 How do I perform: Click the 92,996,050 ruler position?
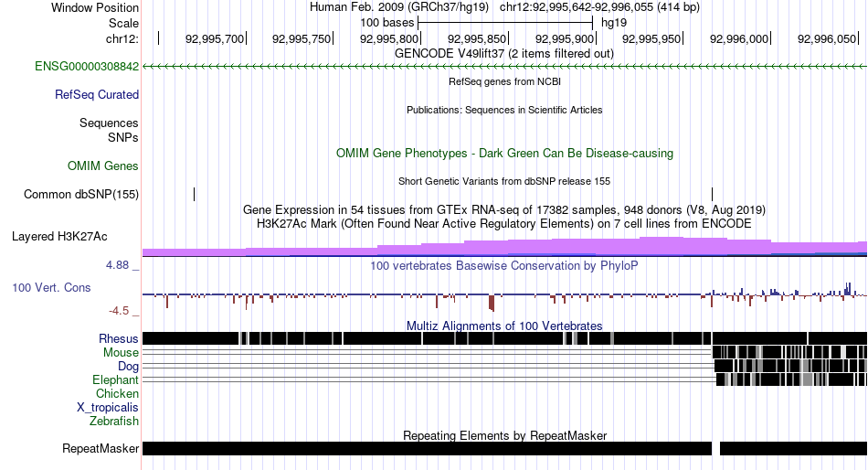[827, 38]
